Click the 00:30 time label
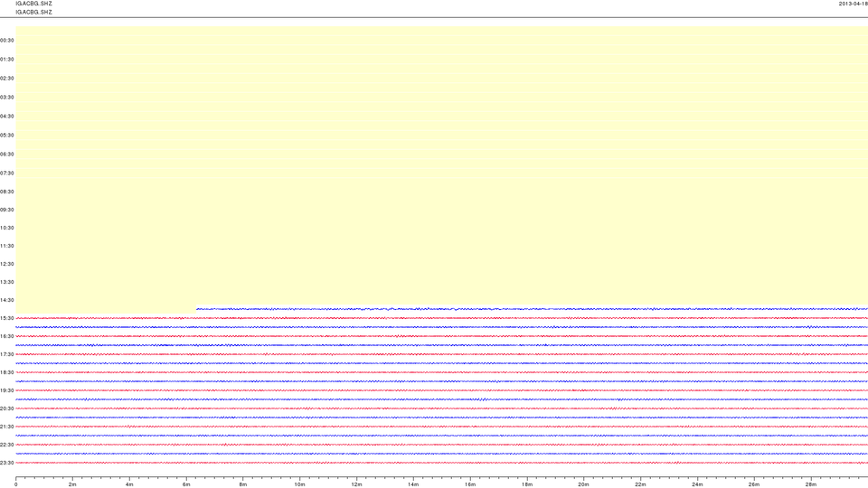The width and height of the screenshot is (868, 488). [x=7, y=41]
